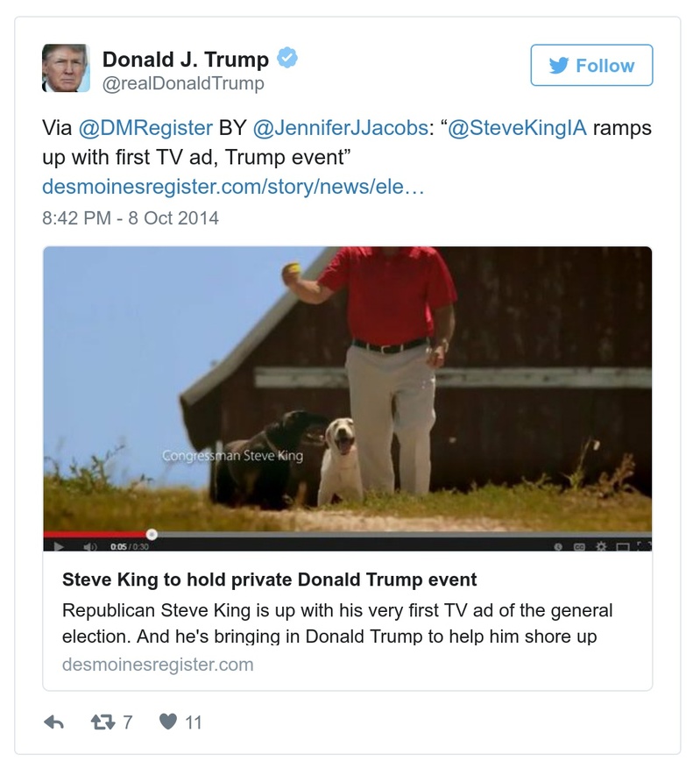This screenshot has width=700, height=775.
Task: Toggle closed captions on the video
Action: [580, 545]
